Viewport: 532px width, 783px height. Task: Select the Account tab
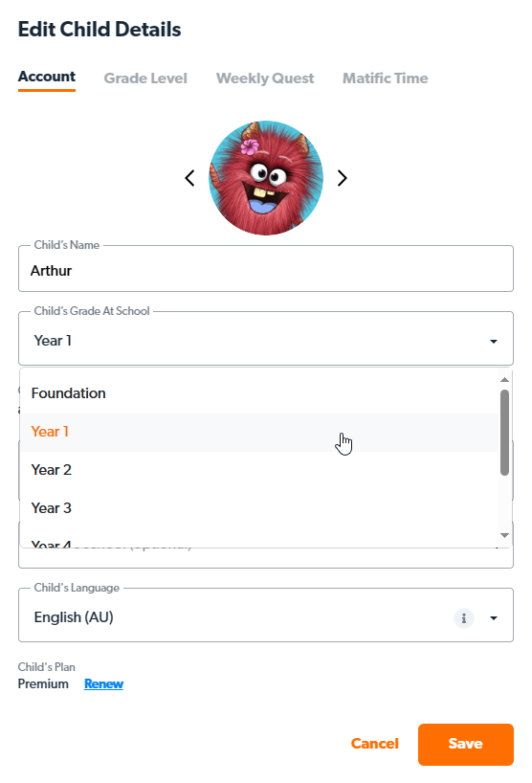47,77
